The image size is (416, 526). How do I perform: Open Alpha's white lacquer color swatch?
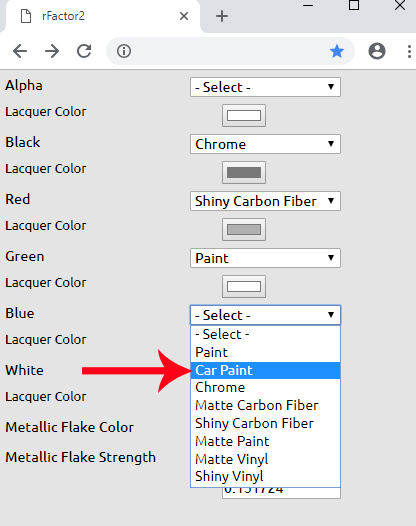coord(244,115)
